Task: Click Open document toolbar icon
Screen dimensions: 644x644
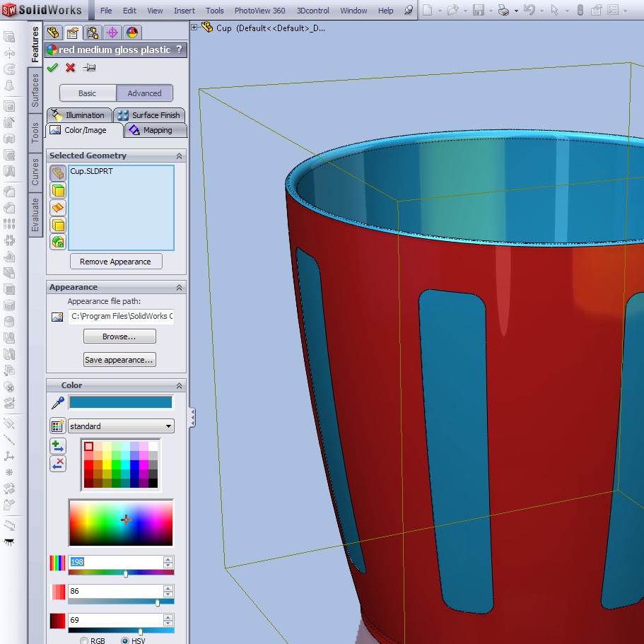Action: pos(452,10)
